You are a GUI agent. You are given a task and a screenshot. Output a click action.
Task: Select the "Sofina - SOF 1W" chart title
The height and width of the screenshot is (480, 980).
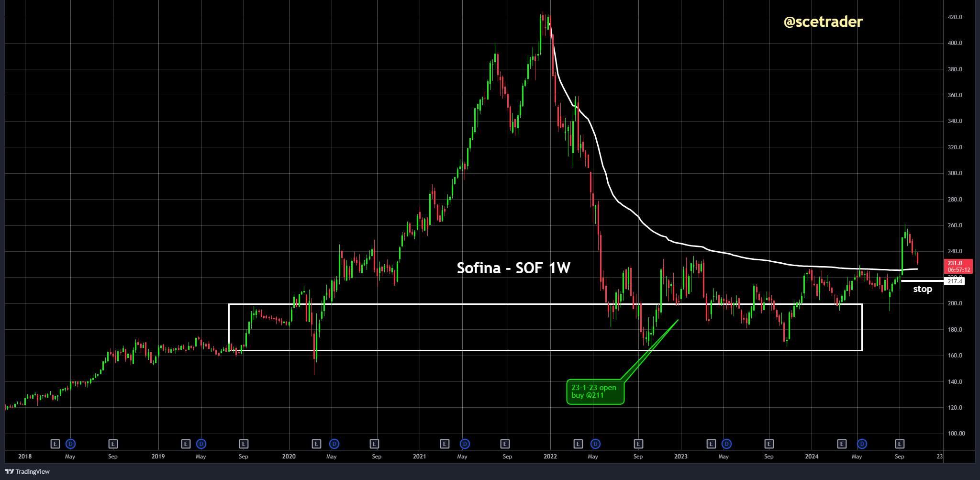(513, 268)
